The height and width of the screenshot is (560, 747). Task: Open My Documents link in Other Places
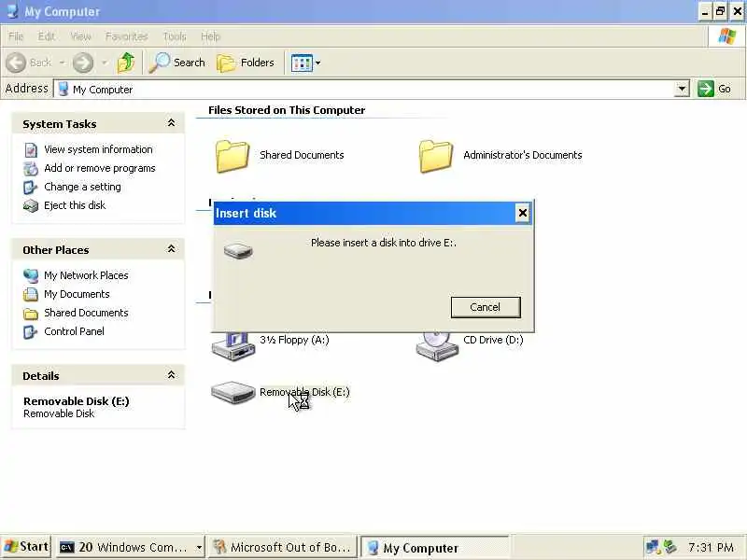tap(77, 294)
